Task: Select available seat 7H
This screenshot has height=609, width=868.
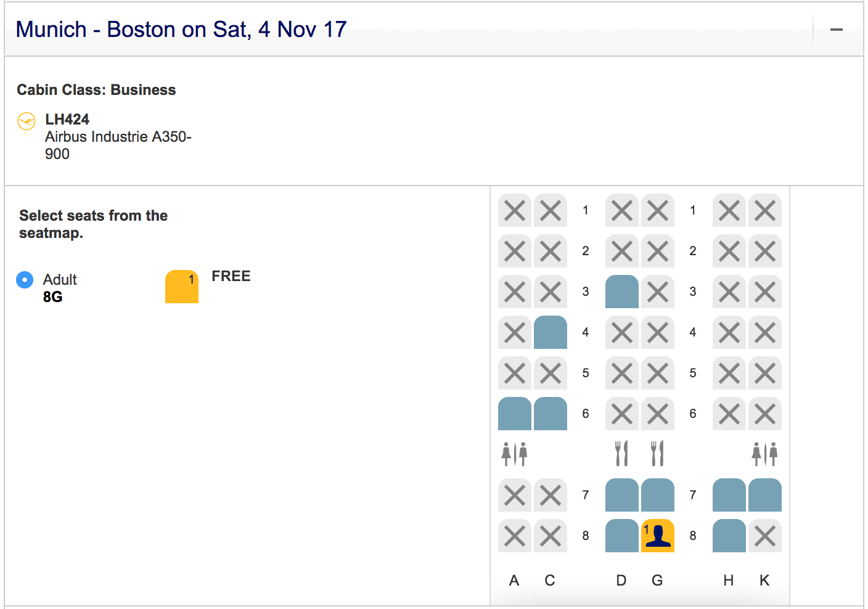Action: coord(729,495)
